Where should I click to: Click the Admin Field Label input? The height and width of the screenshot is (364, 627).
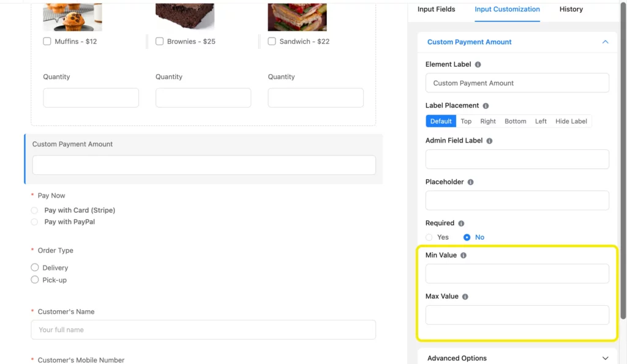click(x=517, y=159)
